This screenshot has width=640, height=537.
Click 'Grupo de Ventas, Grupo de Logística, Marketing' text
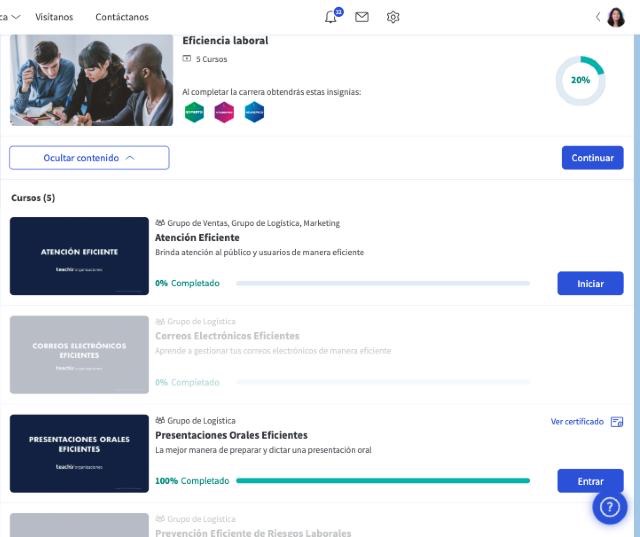(x=253, y=223)
